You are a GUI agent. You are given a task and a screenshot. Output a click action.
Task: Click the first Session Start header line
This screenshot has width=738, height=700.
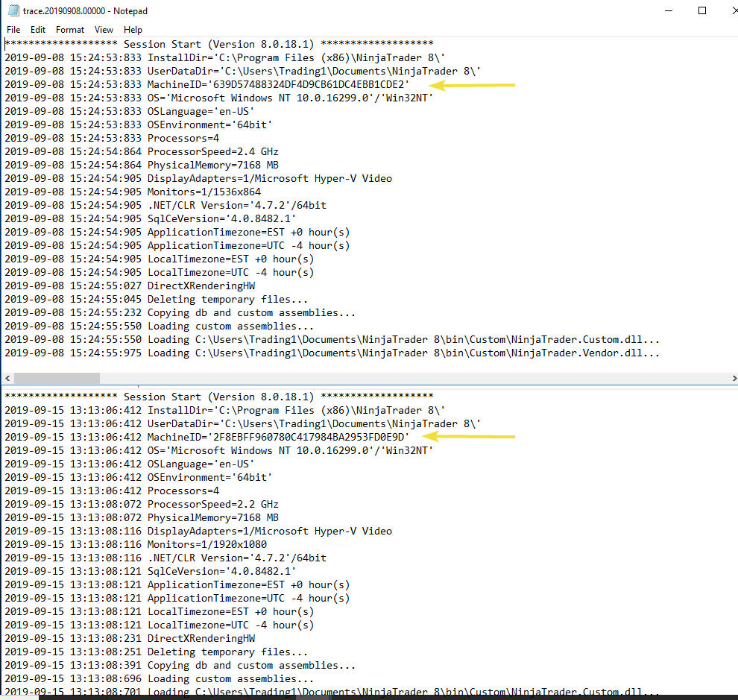pyautogui.click(x=219, y=44)
